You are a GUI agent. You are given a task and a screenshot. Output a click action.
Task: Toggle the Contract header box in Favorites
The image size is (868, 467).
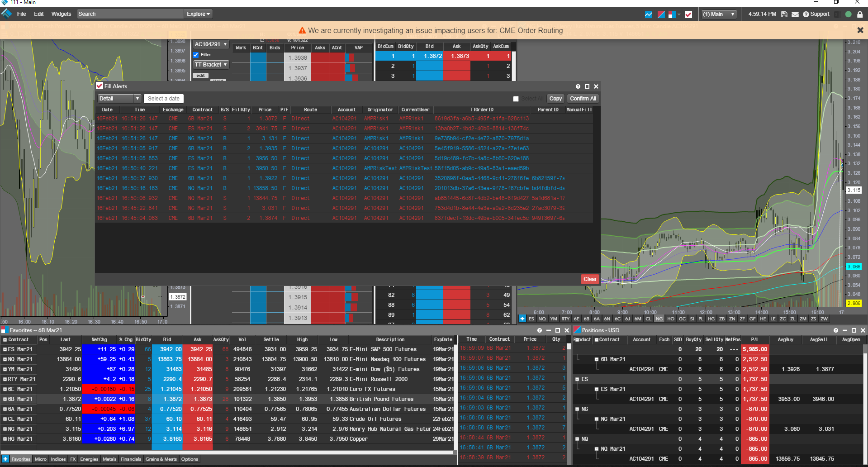pyautogui.click(x=5, y=340)
